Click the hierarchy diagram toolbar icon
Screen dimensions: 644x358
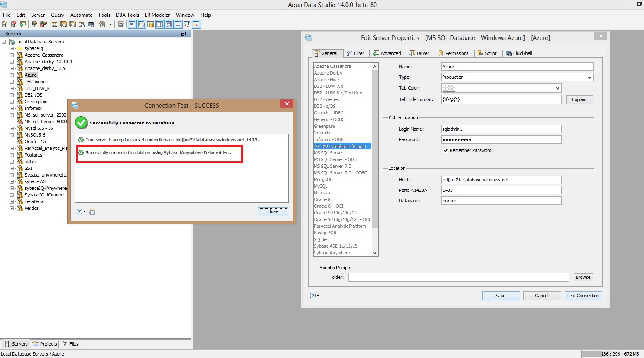click(x=187, y=24)
